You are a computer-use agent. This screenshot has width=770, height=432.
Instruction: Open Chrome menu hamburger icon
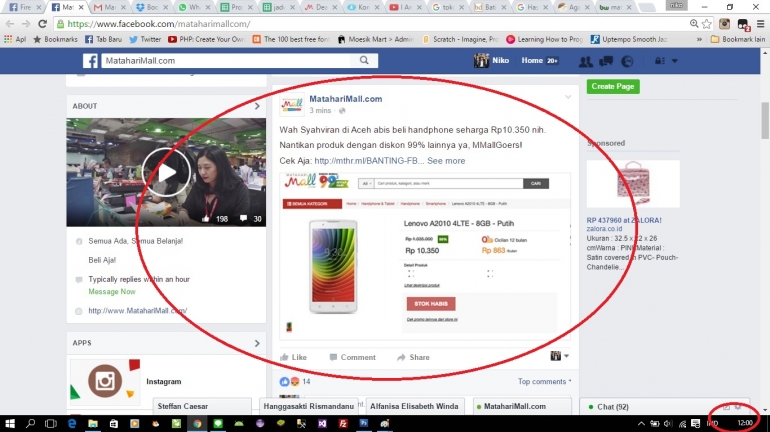[x=761, y=24]
